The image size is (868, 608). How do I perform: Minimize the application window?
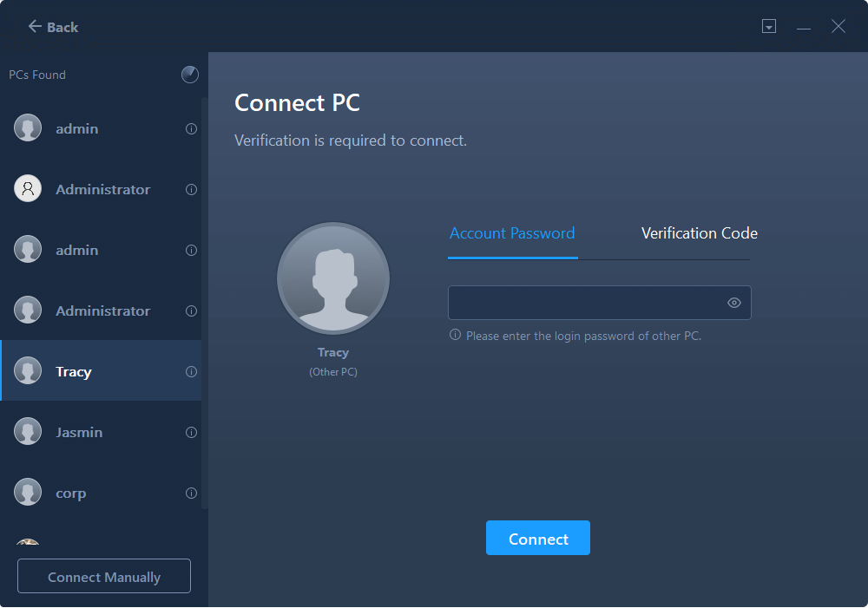point(804,28)
